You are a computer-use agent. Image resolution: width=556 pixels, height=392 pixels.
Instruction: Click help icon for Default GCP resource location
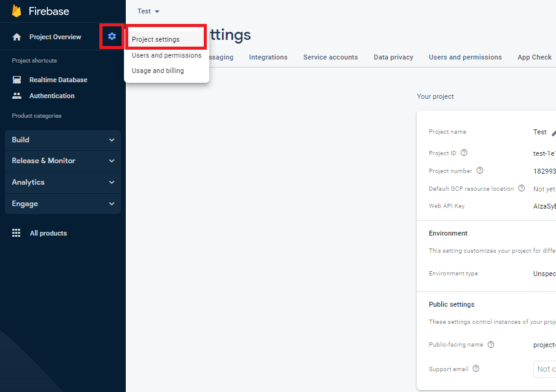522,188
